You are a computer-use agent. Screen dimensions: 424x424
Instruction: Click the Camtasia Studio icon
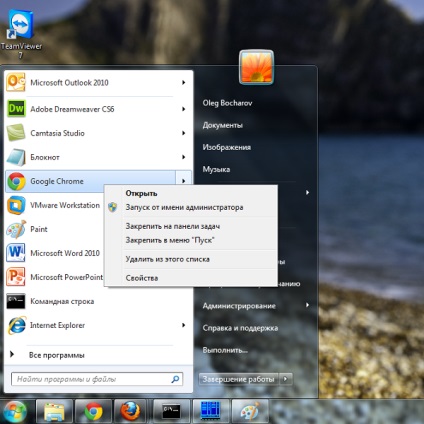[x=16, y=133]
